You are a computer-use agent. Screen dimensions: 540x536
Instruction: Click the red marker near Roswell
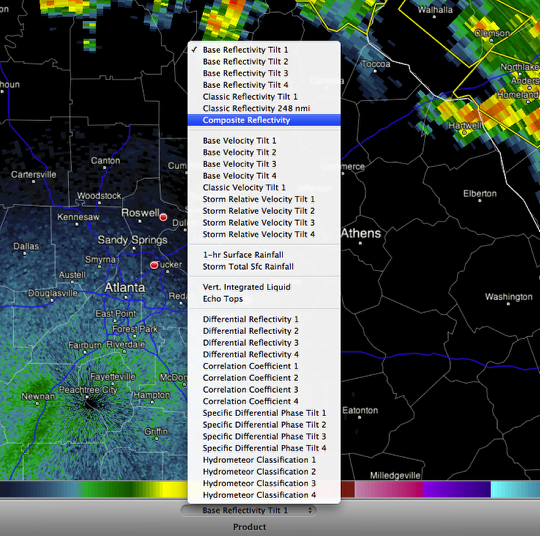click(x=163, y=217)
